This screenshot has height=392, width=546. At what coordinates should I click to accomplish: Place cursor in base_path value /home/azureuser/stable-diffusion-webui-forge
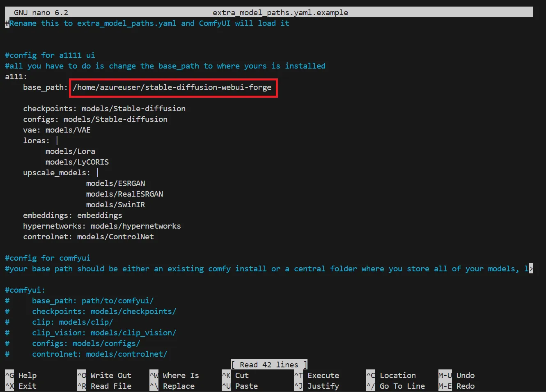tap(172, 87)
